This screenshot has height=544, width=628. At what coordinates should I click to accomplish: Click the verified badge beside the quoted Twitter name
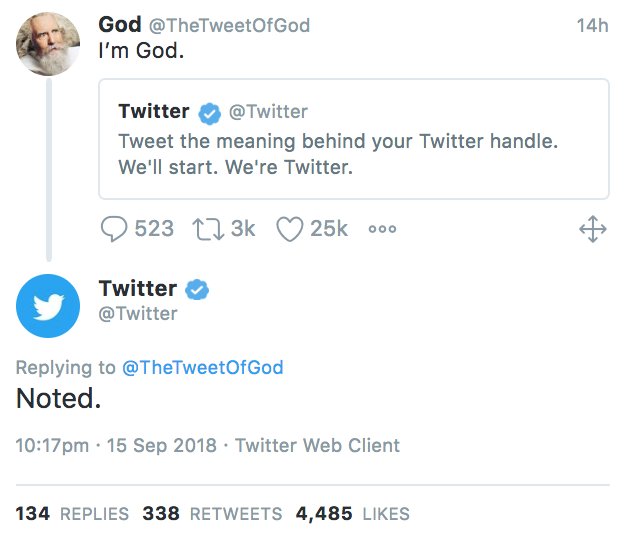(209, 113)
